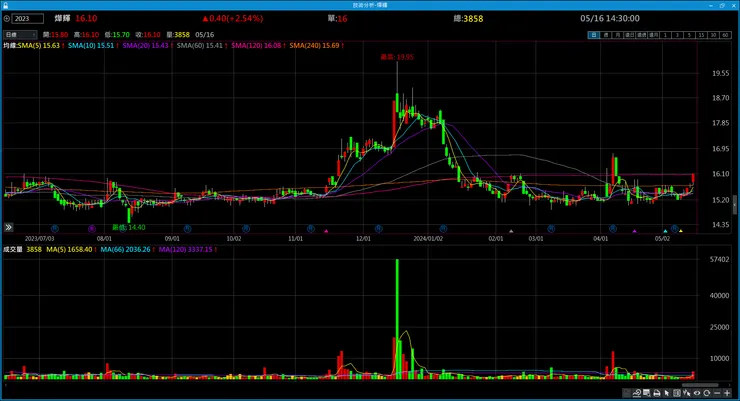Click the SMA(10) 15.51 indicator label

(x=92, y=45)
